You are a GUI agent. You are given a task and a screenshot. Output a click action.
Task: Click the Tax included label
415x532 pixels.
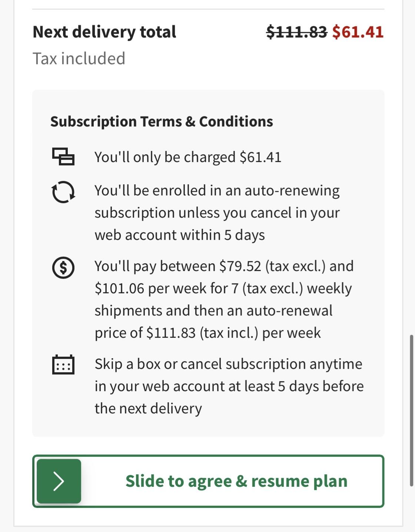79,59
